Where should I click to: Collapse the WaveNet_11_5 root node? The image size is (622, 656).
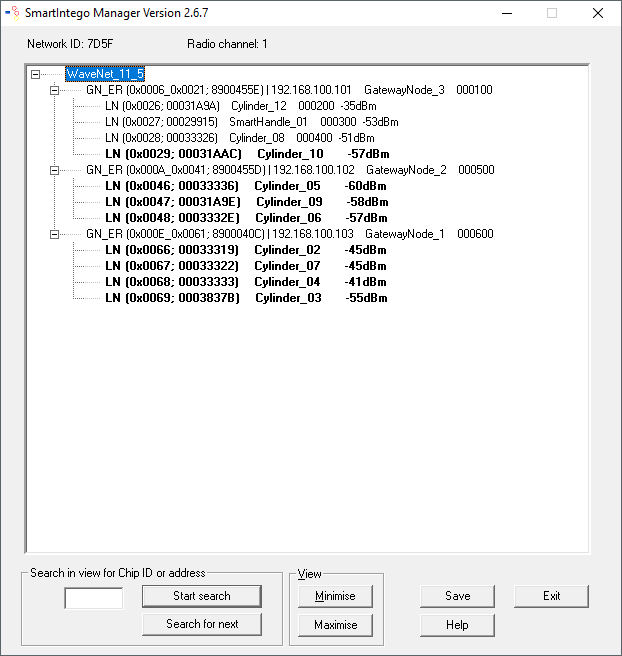point(36,74)
